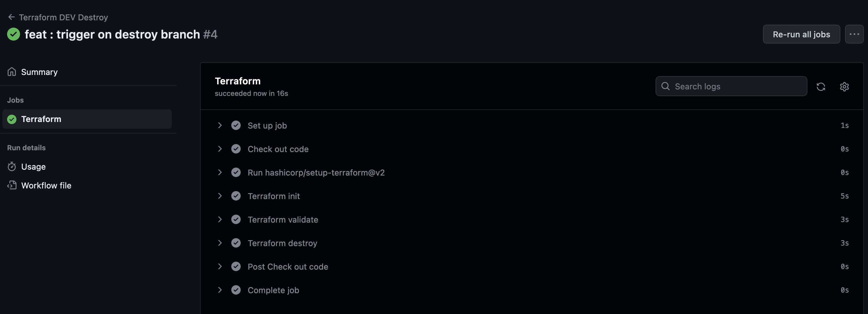Click the green success icon beside run title
This screenshot has width=868, height=314.
[x=14, y=34]
